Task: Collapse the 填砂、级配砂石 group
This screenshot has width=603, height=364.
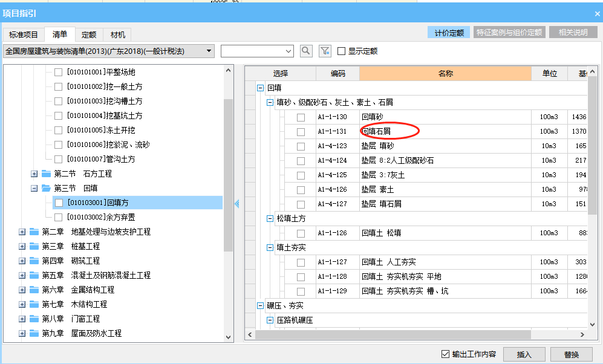Action: point(270,103)
